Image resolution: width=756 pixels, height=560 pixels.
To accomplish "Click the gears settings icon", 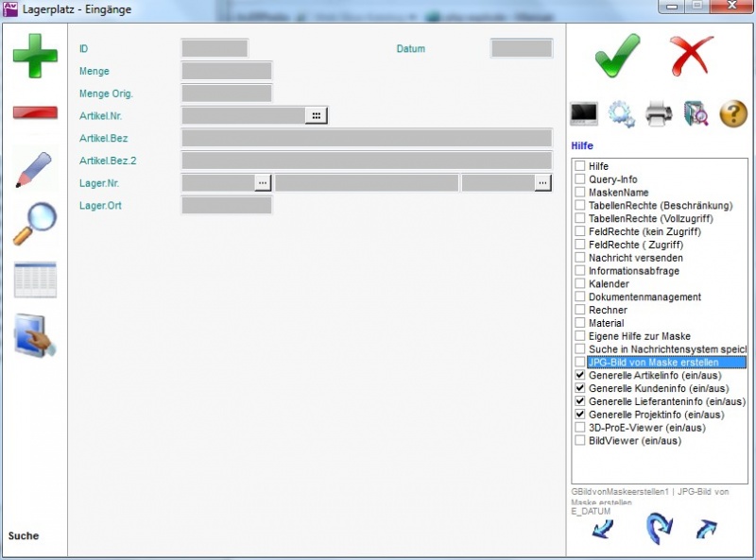I will click(x=621, y=114).
